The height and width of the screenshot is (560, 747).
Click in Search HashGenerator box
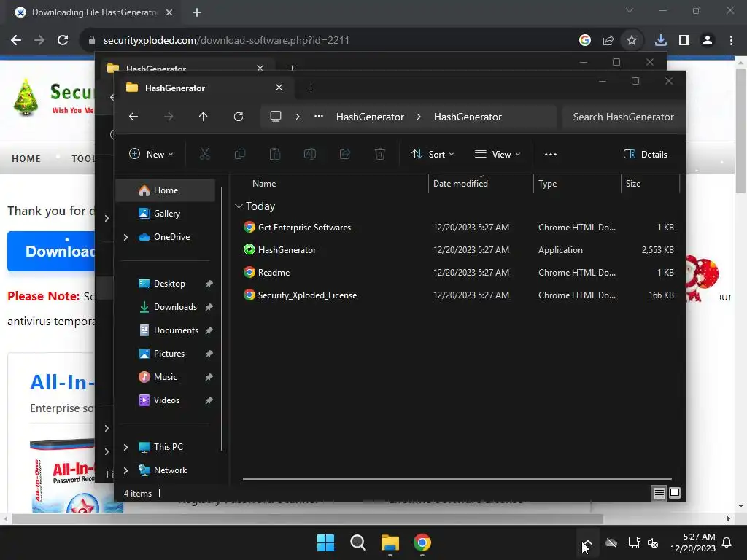pyautogui.click(x=623, y=117)
